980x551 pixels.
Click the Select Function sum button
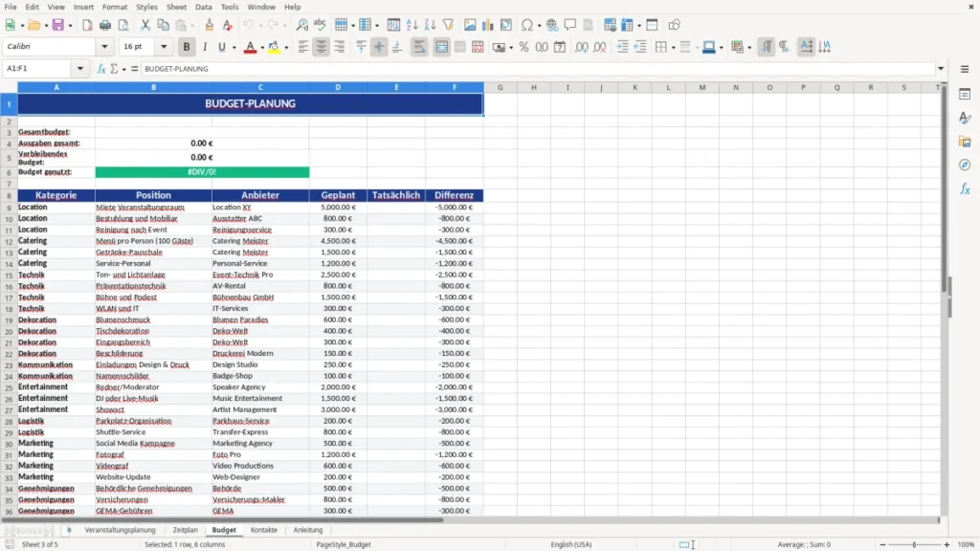click(114, 69)
